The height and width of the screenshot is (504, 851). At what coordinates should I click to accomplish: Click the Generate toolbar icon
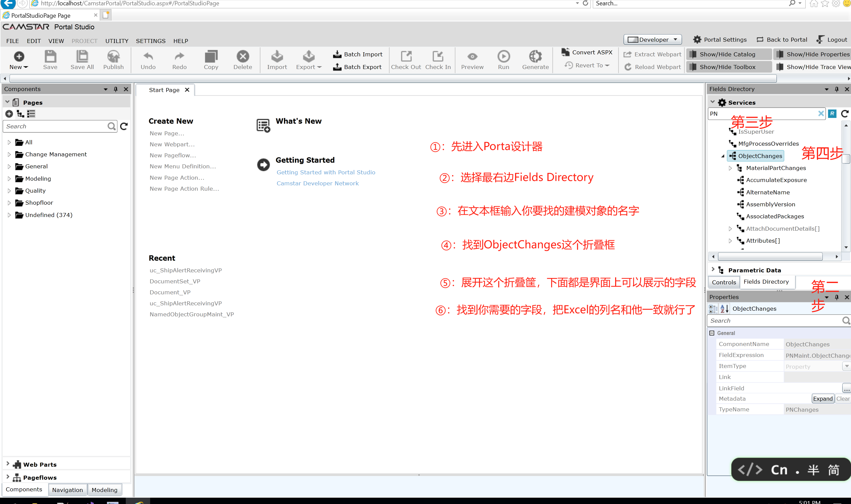535,57
